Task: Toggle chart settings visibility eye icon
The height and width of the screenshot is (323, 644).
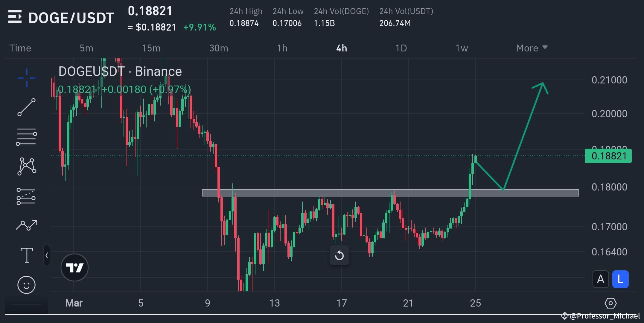Action: [x=611, y=303]
